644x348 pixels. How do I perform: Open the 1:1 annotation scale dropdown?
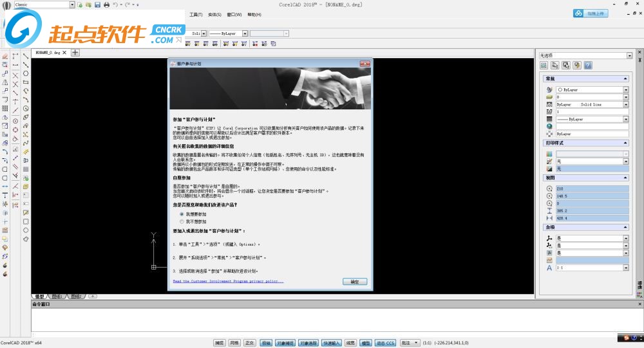(626, 268)
